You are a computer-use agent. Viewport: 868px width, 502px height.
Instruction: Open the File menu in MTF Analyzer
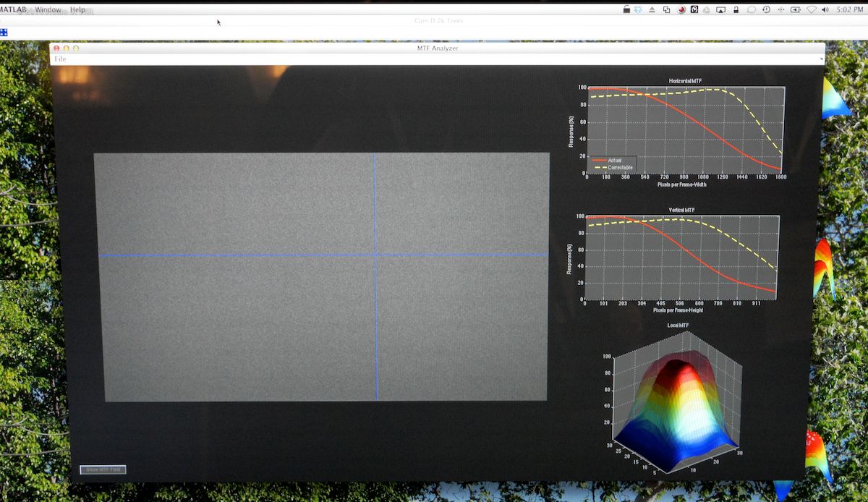tap(60, 59)
